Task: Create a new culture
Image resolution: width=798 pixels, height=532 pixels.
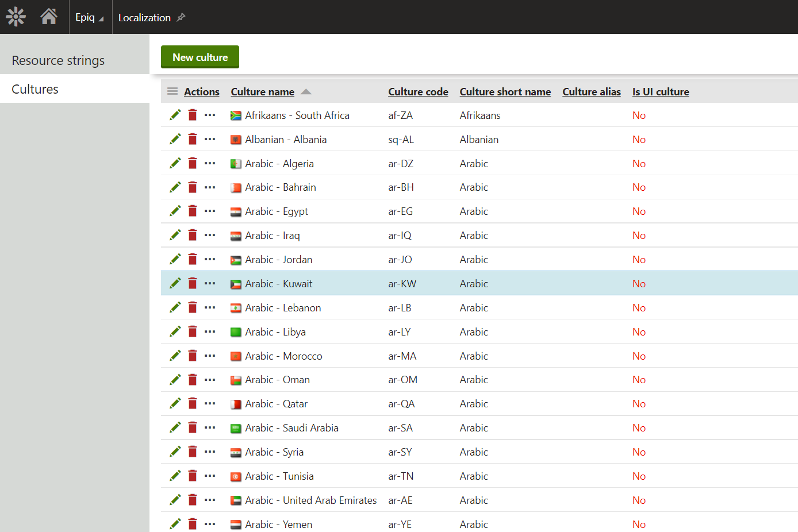Action: click(200, 57)
